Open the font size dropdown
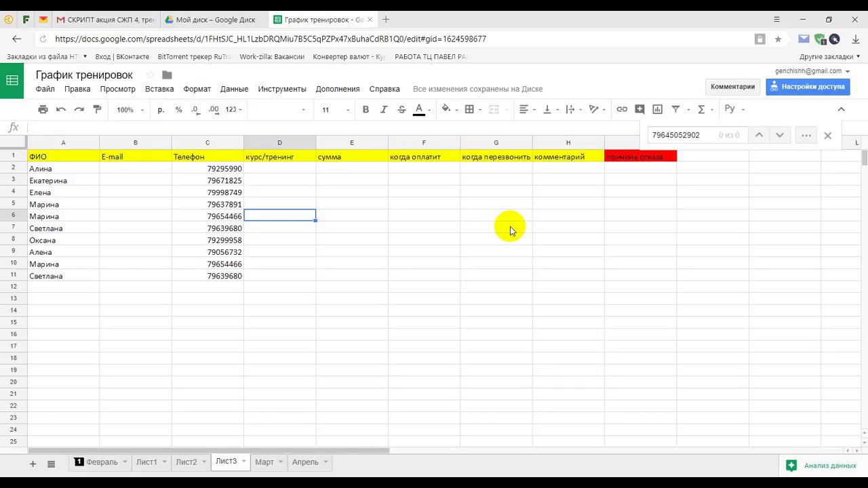 [336, 110]
